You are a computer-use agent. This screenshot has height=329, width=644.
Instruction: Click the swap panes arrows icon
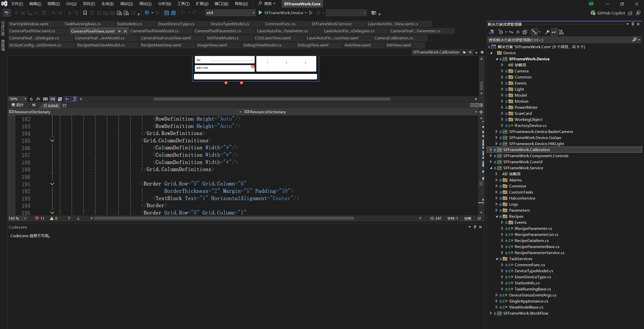click(x=34, y=105)
